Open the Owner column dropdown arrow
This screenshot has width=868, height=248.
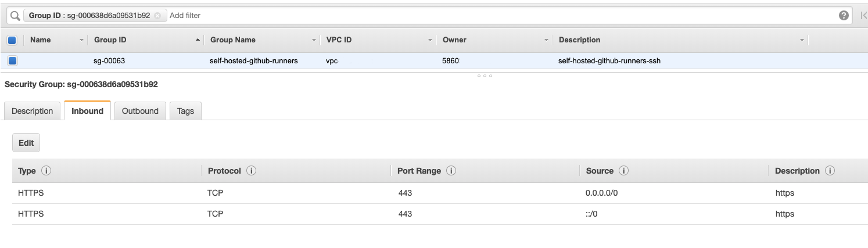[546, 40]
